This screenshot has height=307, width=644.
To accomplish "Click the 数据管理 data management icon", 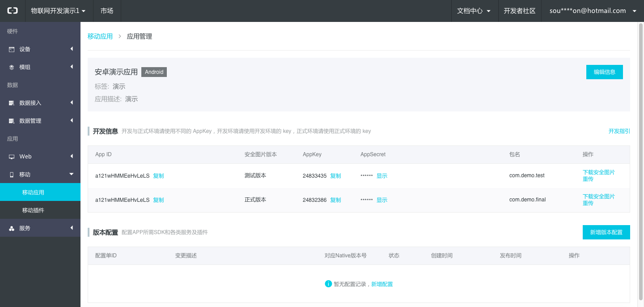I will [x=12, y=121].
